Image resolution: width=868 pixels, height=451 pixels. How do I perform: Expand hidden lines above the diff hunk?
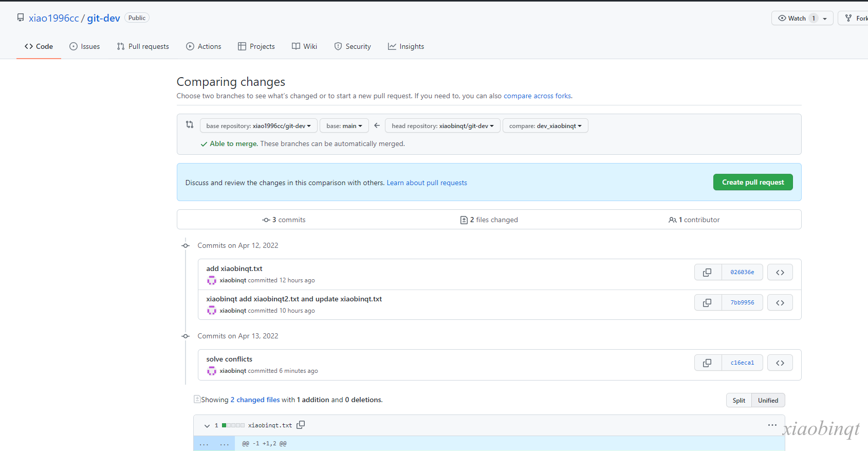point(214,443)
